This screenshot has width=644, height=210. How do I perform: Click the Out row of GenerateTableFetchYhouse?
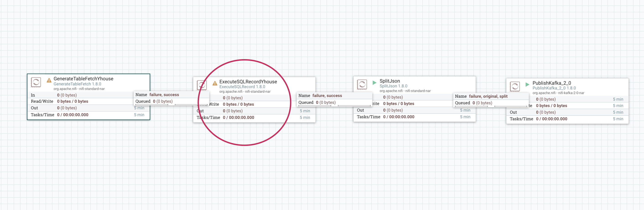pyautogui.click(x=88, y=108)
